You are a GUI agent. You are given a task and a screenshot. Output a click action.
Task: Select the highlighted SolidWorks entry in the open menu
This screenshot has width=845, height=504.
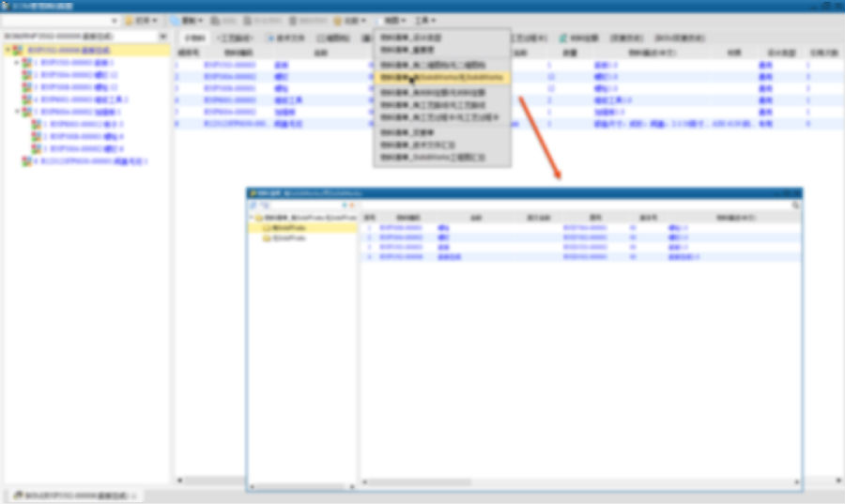tap(442, 78)
